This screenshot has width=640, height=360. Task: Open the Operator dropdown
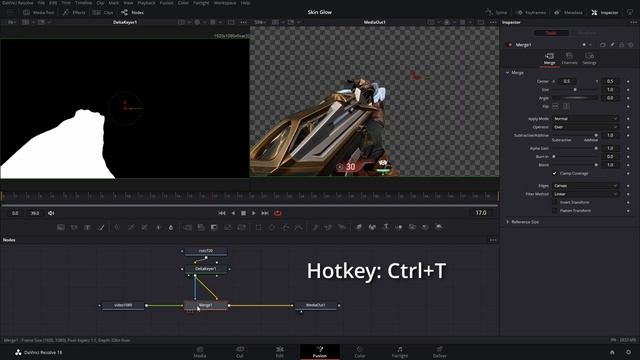click(585, 127)
